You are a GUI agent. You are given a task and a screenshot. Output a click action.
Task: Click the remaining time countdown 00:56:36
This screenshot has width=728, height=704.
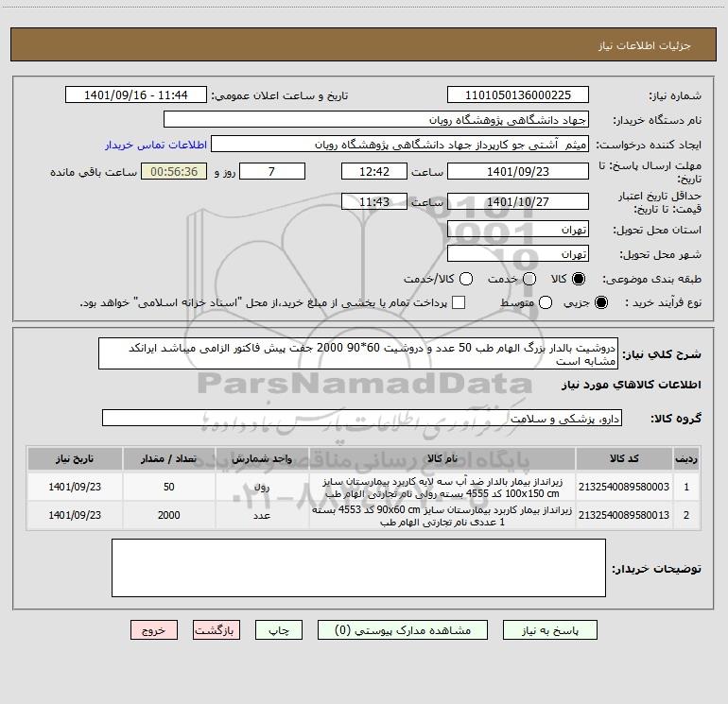coord(174,171)
